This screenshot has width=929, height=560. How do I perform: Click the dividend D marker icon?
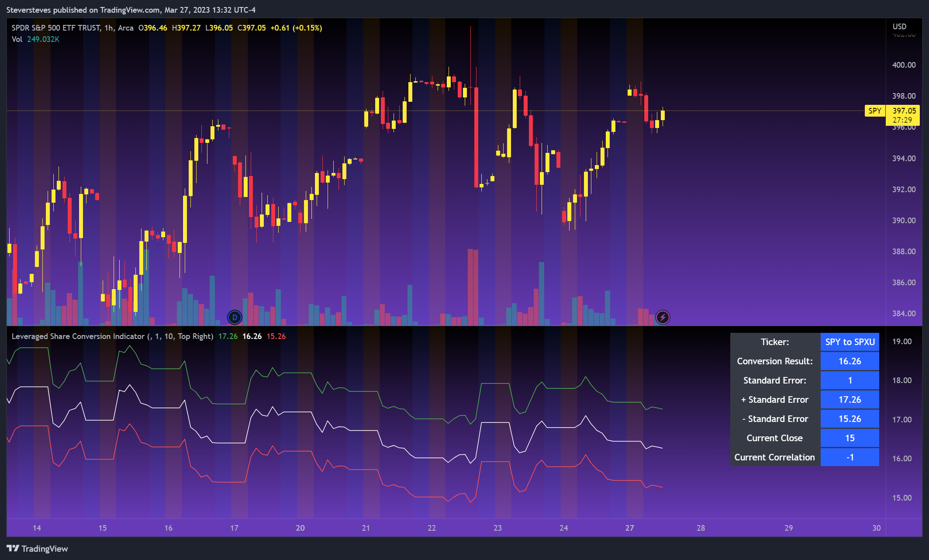click(235, 317)
